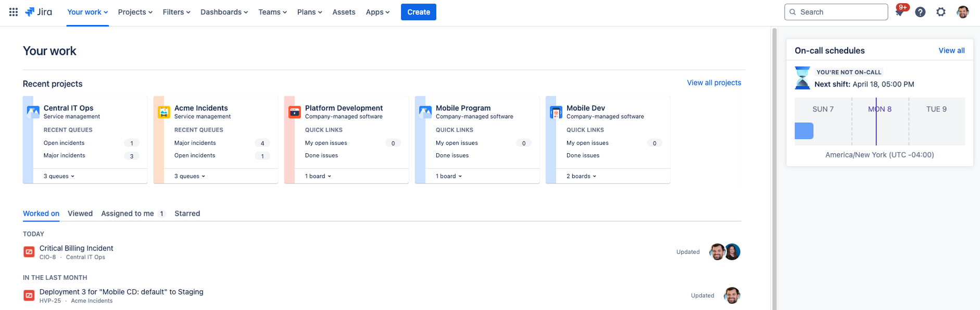
Task: Open the user profile avatar
Action: tap(962, 12)
